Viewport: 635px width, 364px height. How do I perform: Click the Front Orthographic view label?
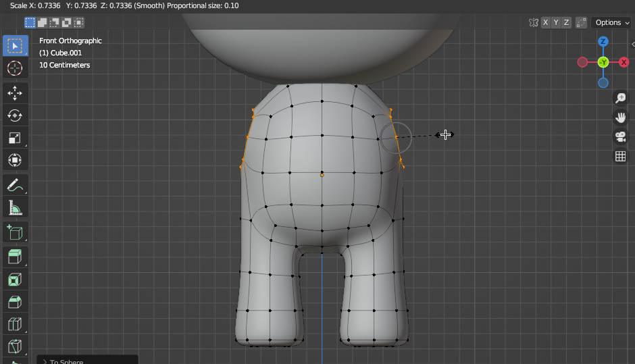click(x=70, y=41)
